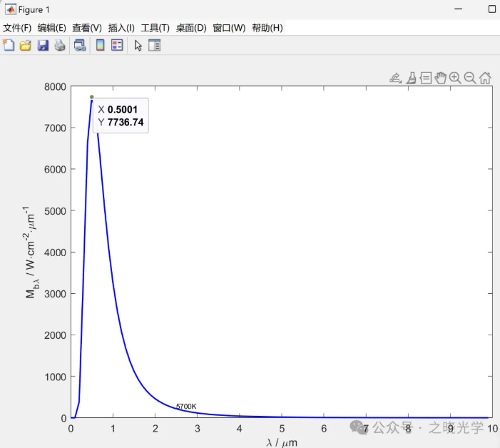Open the 工具(T) menu
500x448 pixels.
coord(155,28)
